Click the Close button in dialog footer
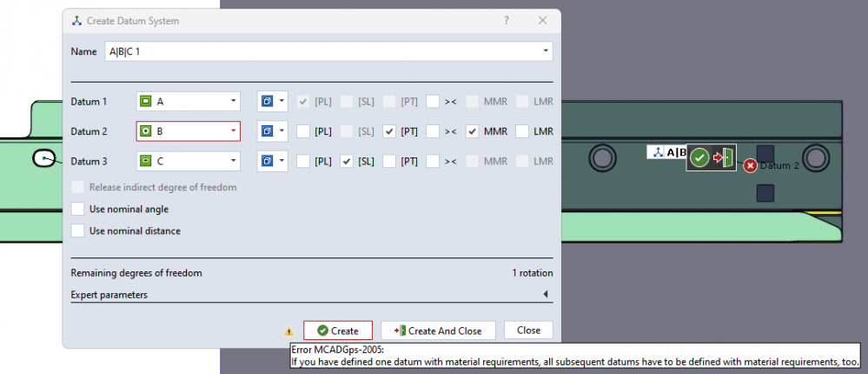This screenshot has height=374, width=868. coord(528,331)
